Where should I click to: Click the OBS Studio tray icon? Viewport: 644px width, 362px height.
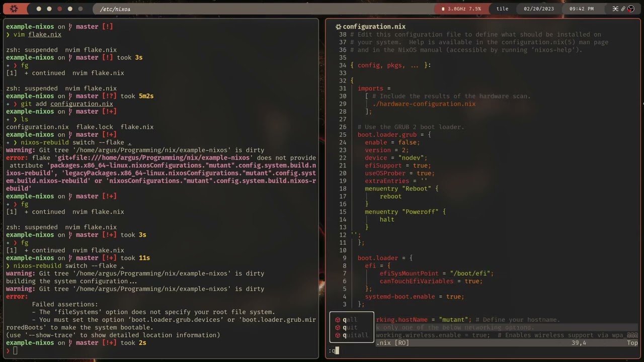631,9
